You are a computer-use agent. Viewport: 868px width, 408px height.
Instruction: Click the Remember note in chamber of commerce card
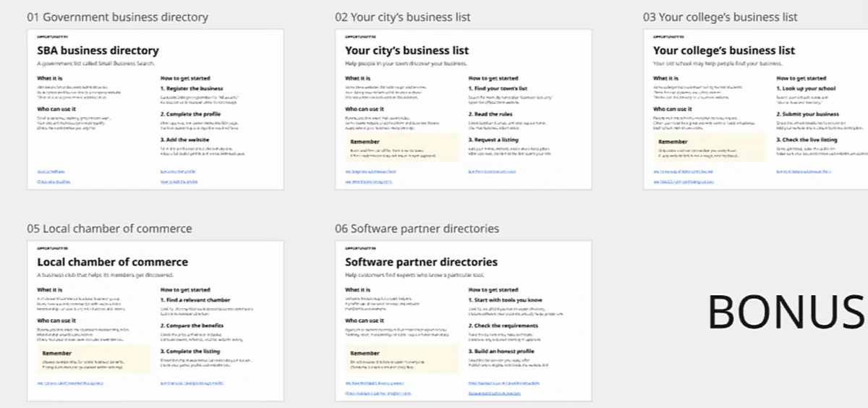click(94, 360)
